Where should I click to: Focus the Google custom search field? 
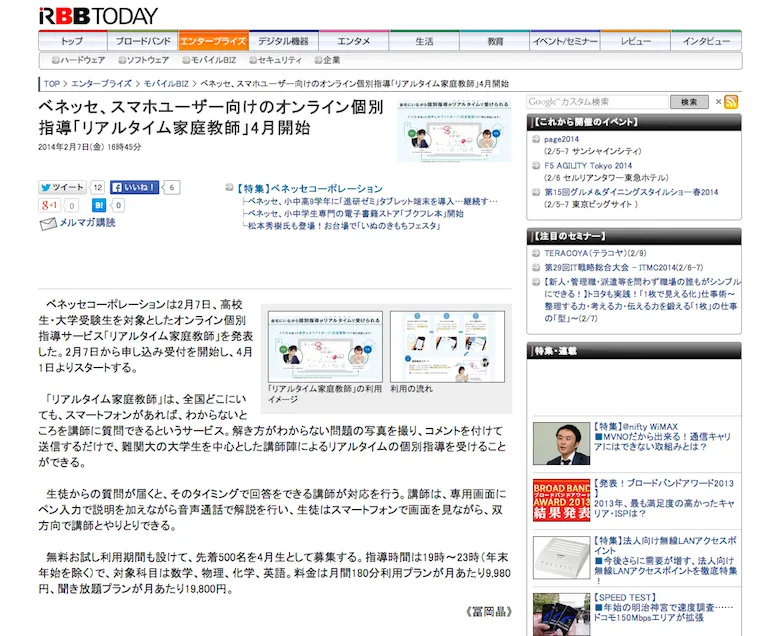[x=597, y=102]
